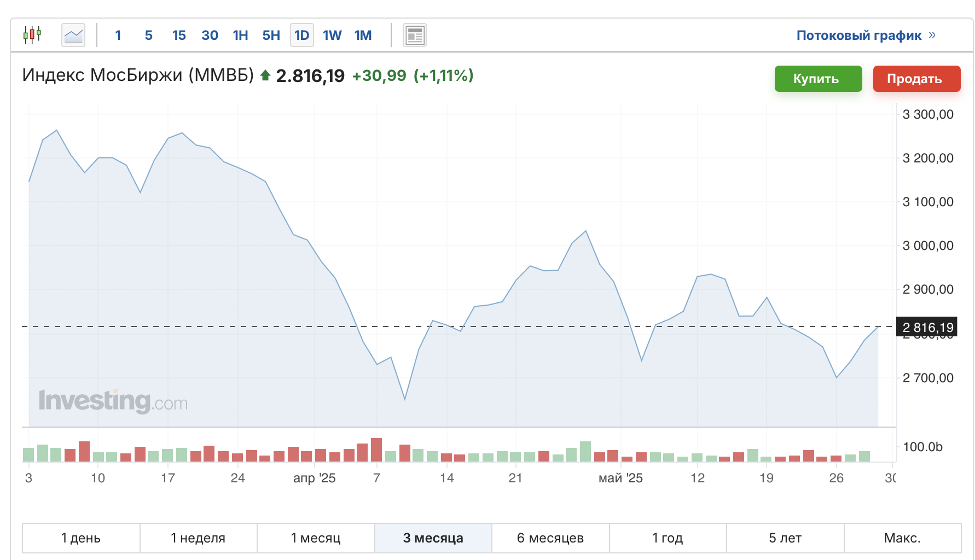Switch to the 6 месяцев range tab
The image size is (975, 560).
[x=550, y=538]
